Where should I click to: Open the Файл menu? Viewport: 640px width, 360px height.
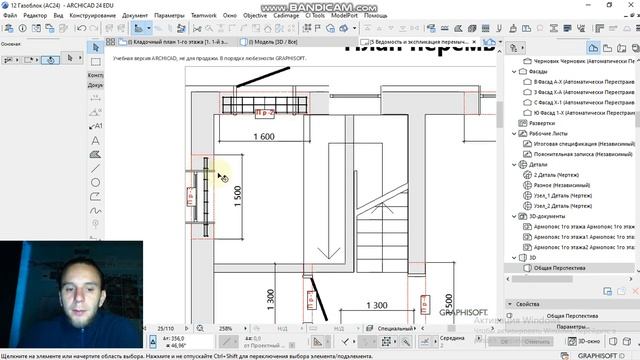10,16
